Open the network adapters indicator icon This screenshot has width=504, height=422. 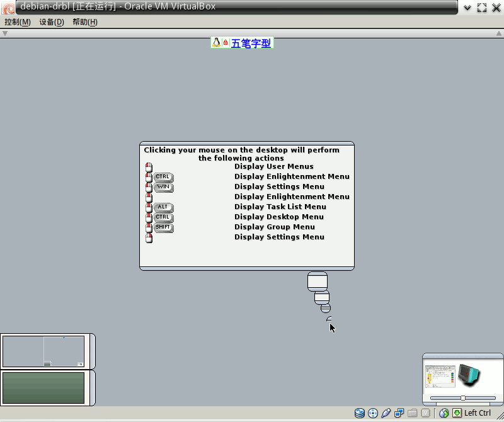pyautogui.click(x=399, y=413)
